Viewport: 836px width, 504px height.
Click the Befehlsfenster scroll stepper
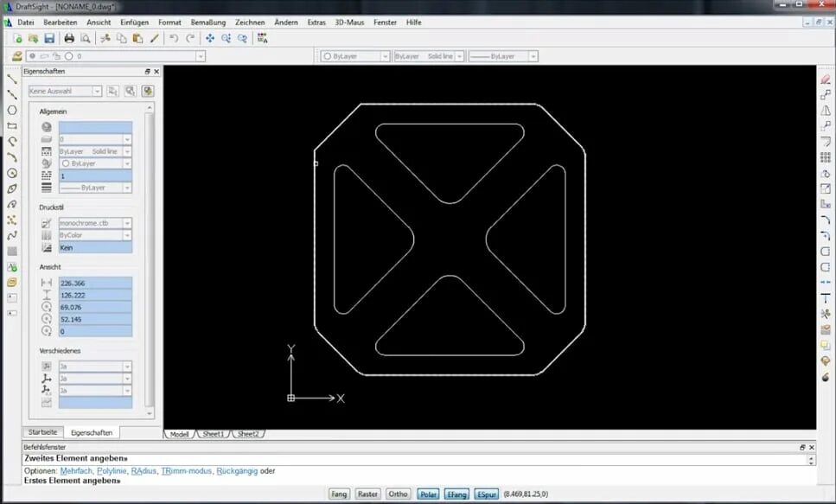811,460
